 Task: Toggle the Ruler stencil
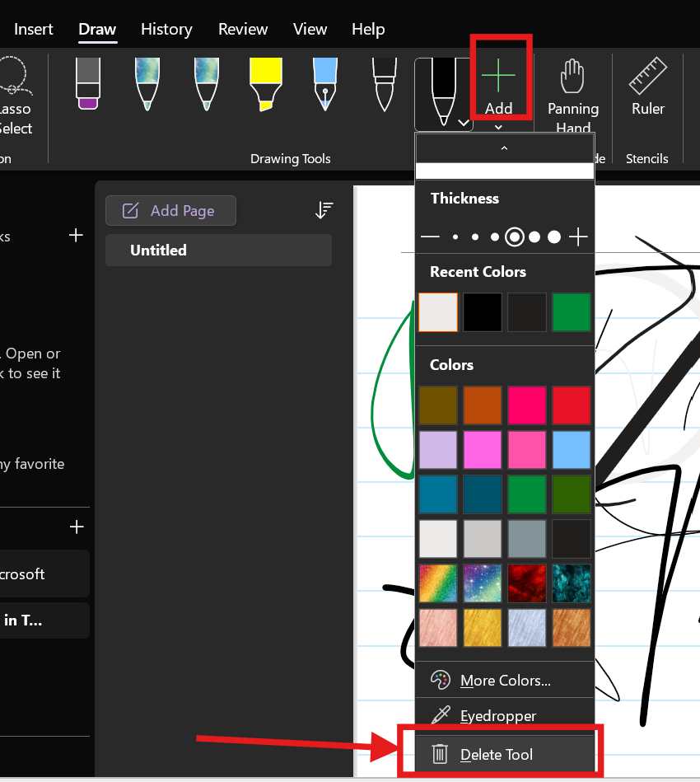tap(648, 87)
